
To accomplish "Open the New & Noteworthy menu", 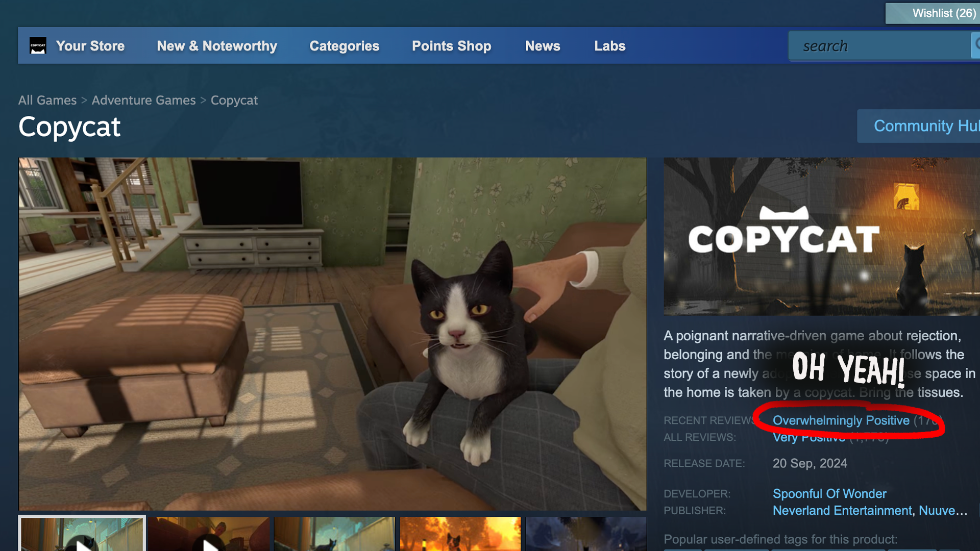I will click(217, 46).
